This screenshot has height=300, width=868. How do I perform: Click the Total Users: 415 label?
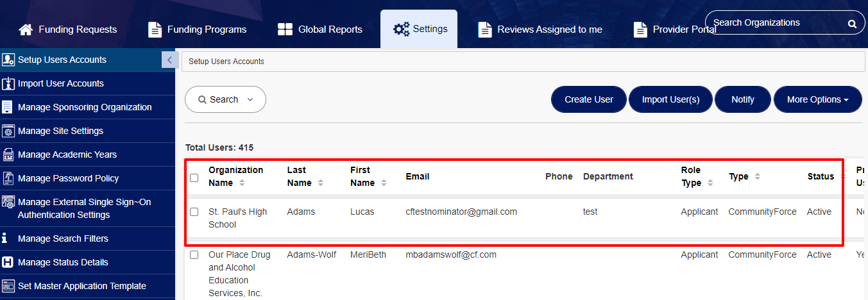coord(219,147)
